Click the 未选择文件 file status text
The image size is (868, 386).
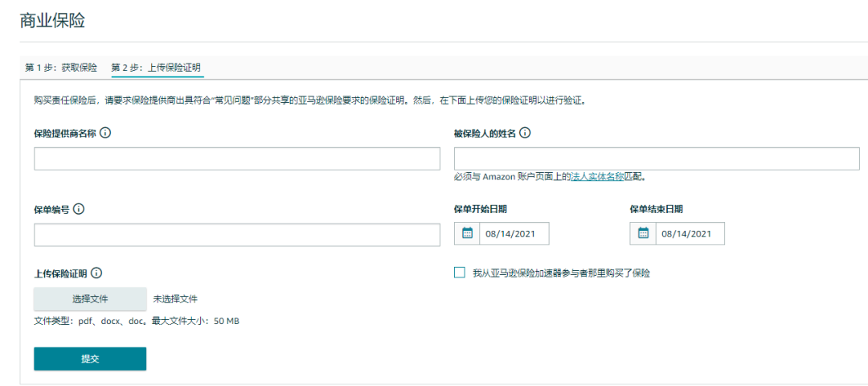point(175,299)
